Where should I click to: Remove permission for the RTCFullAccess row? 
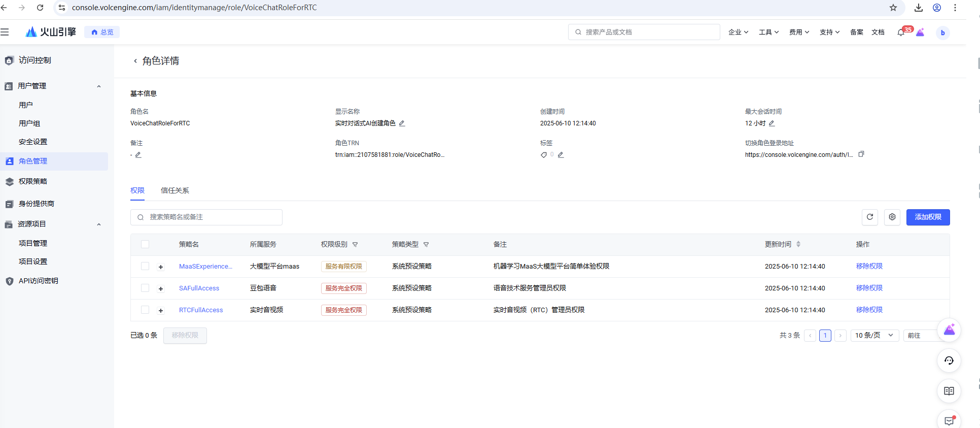click(x=869, y=310)
